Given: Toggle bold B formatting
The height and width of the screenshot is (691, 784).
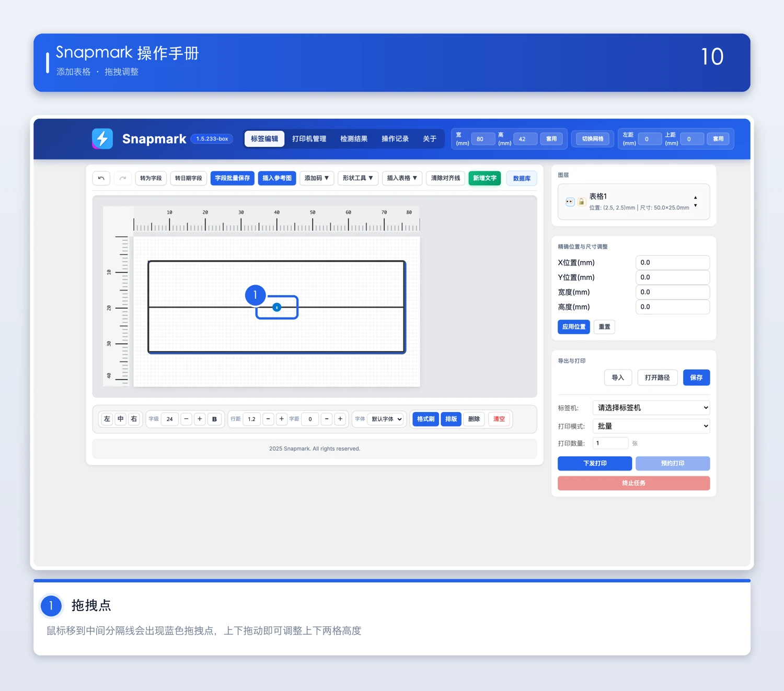Looking at the screenshot, I should tap(214, 419).
